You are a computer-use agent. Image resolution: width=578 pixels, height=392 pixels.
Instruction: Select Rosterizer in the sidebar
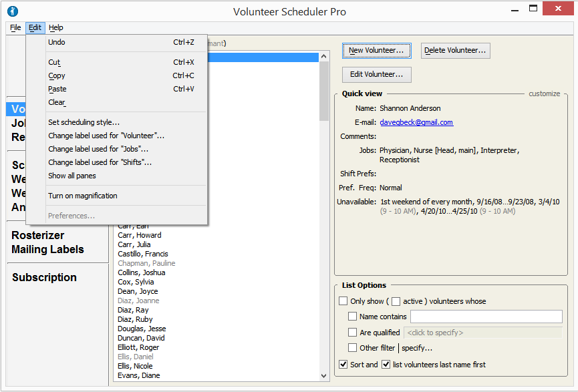pyautogui.click(x=37, y=235)
